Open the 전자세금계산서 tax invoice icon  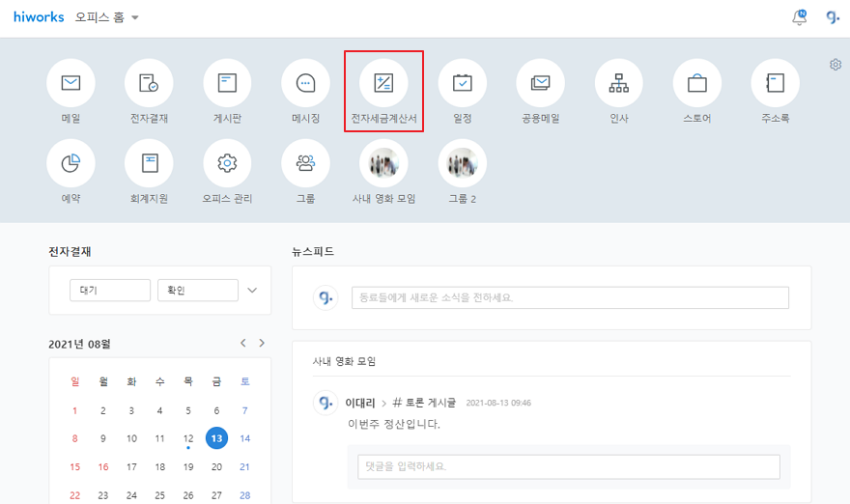(x=383, y=83)
